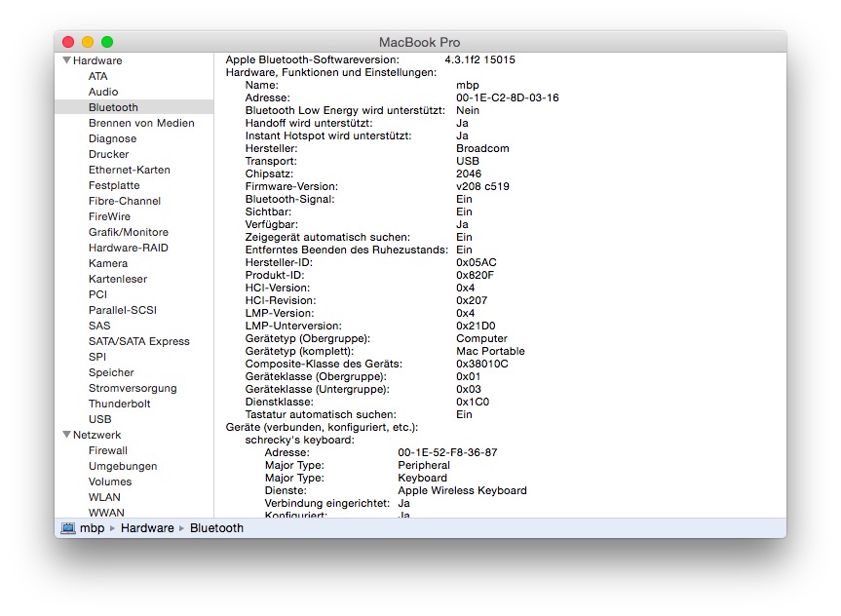Click the Apple Wireless Keyboard service text

(462, 490)
